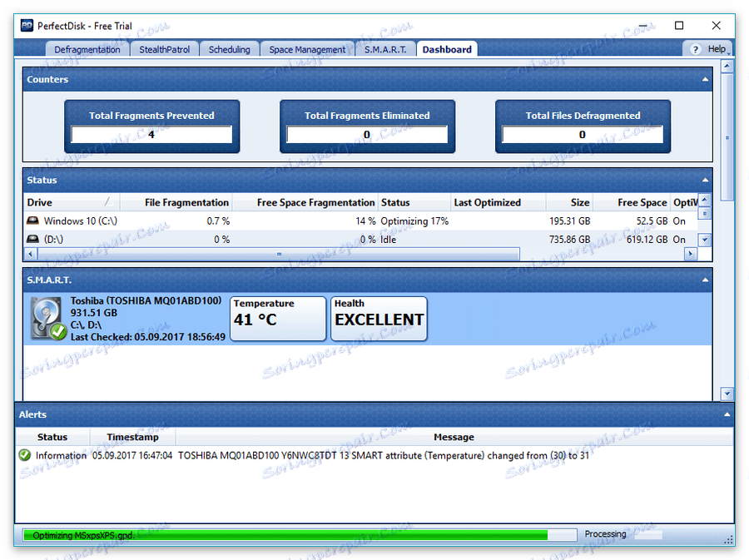The image size is (749, 560).
Task: Click the (D:\) drive icon
Action: click(x=32, y=239)
